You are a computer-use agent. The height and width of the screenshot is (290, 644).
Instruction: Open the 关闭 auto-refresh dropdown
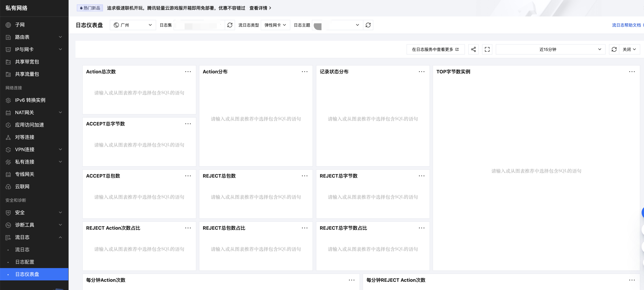(x=629, y=50)
